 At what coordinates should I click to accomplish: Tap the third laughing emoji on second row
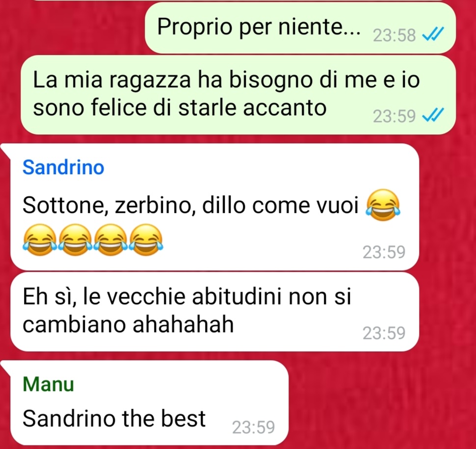(111, 239)
